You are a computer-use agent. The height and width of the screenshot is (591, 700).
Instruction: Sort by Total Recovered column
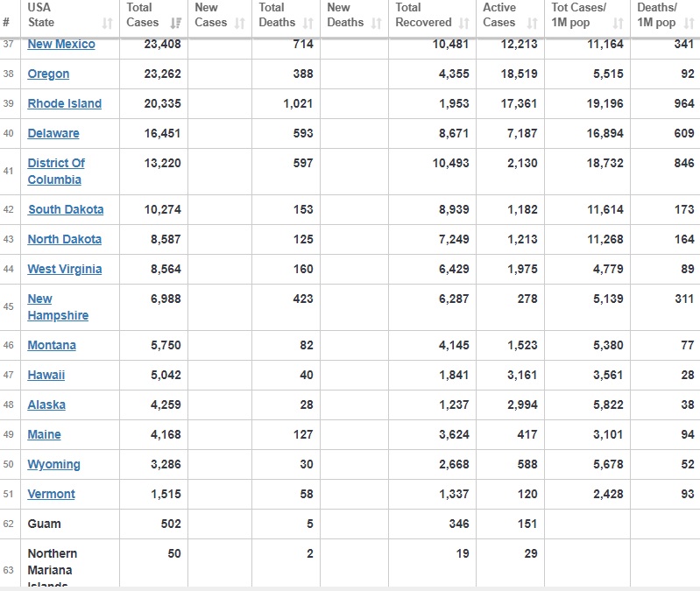(x=431, y=15)
